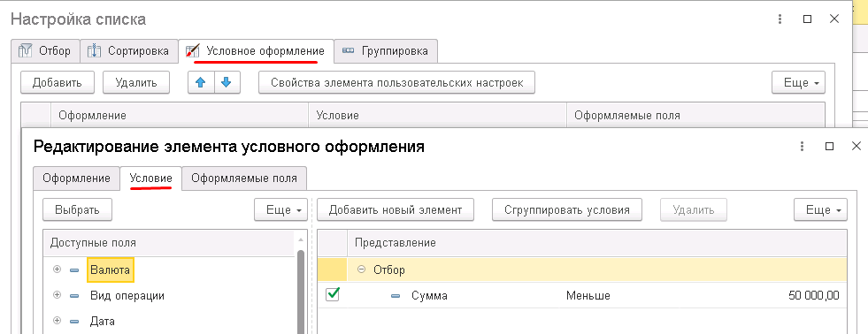The height and width of the screenshot is (334, 868).
Task: Move the element down with the blue down arrow
Action: click(226, 83)
